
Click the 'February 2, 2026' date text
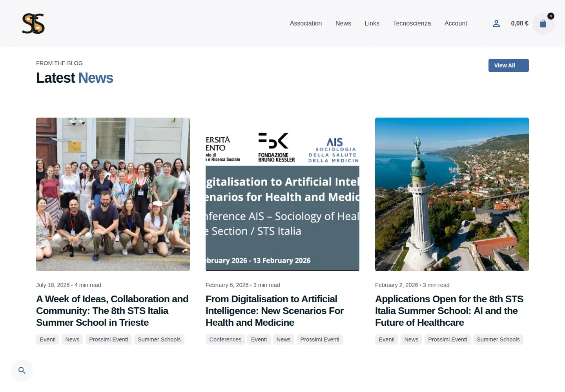coord(397,285)
